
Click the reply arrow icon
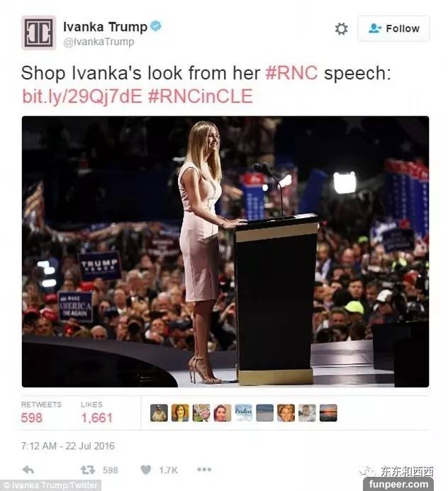click(x=28, y=470)
